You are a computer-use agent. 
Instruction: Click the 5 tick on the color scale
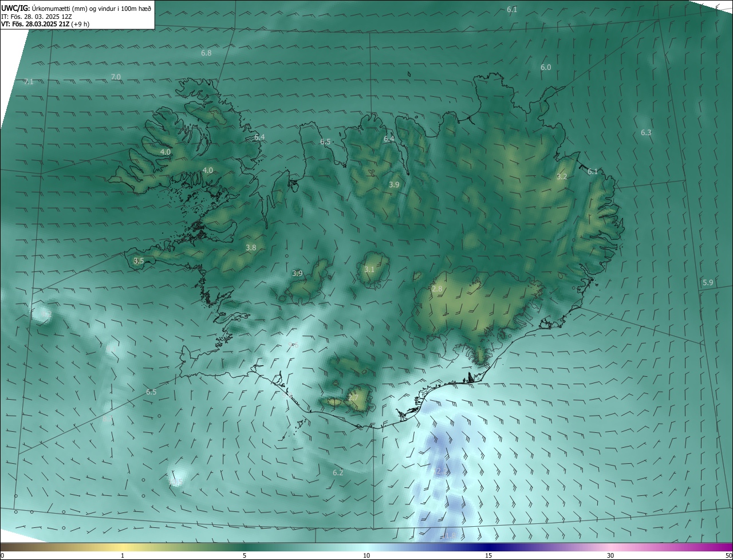(245, 555)
